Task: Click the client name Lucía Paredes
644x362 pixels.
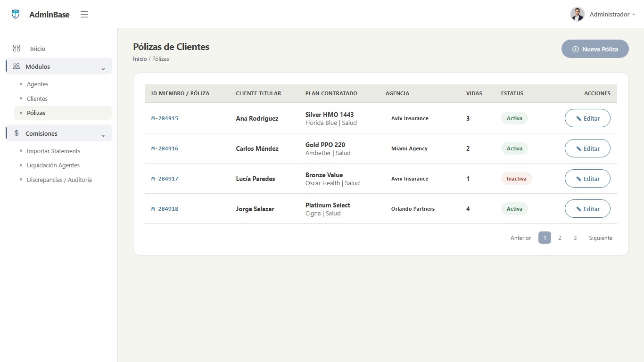Action: coord(256,179)
